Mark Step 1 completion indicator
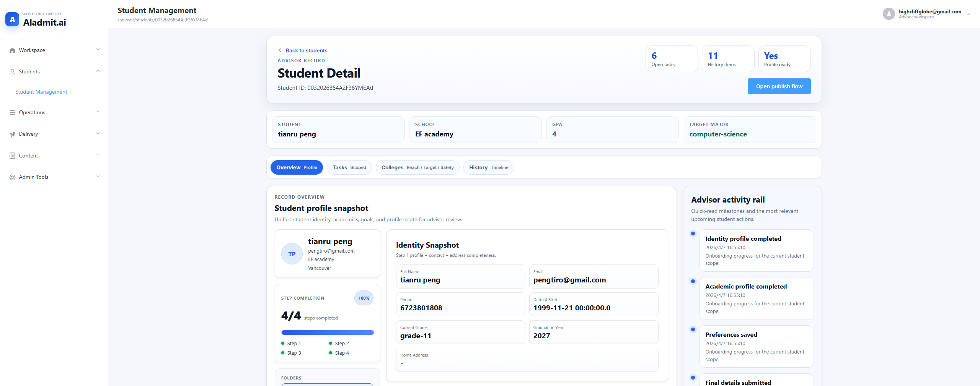This screenshot has height=386, width=980. (x=283, y=343)
